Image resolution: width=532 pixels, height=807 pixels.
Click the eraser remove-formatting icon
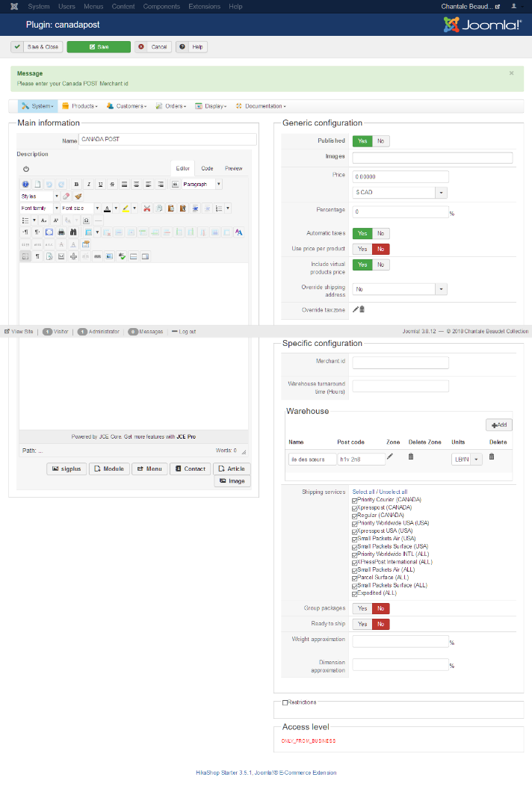pyautogui.click(x=66, y=196)
